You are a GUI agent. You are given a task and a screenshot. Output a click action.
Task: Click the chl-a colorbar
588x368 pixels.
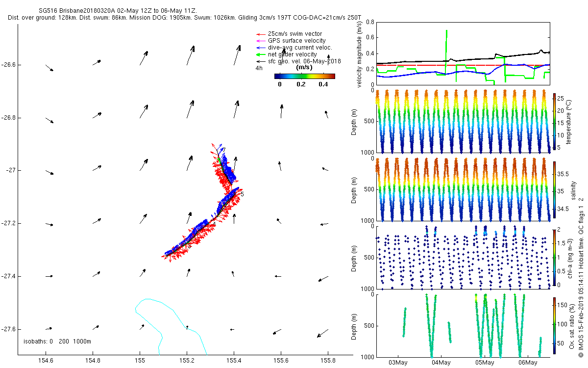(554, 257)
